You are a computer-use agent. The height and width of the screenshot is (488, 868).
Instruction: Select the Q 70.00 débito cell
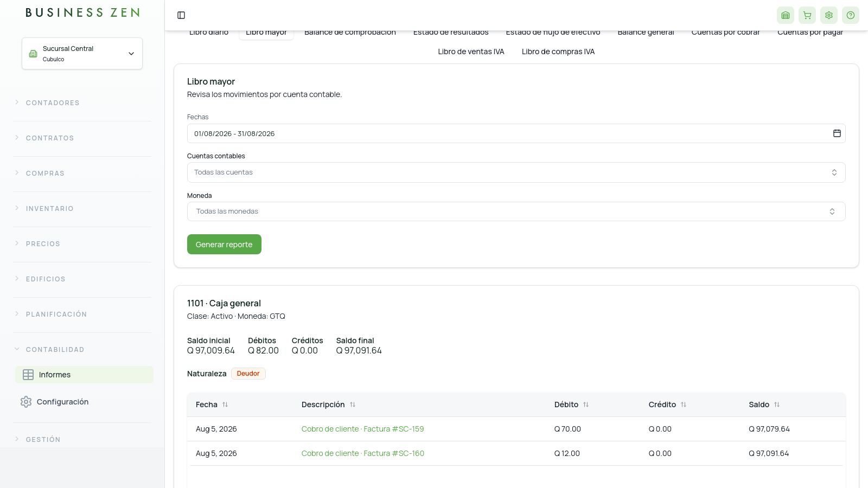click(567, 429)
